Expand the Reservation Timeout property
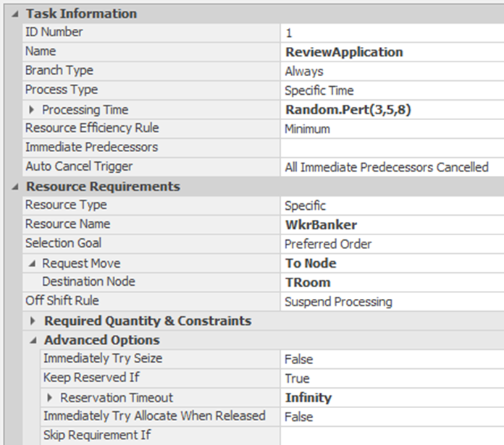 point(49,398)
